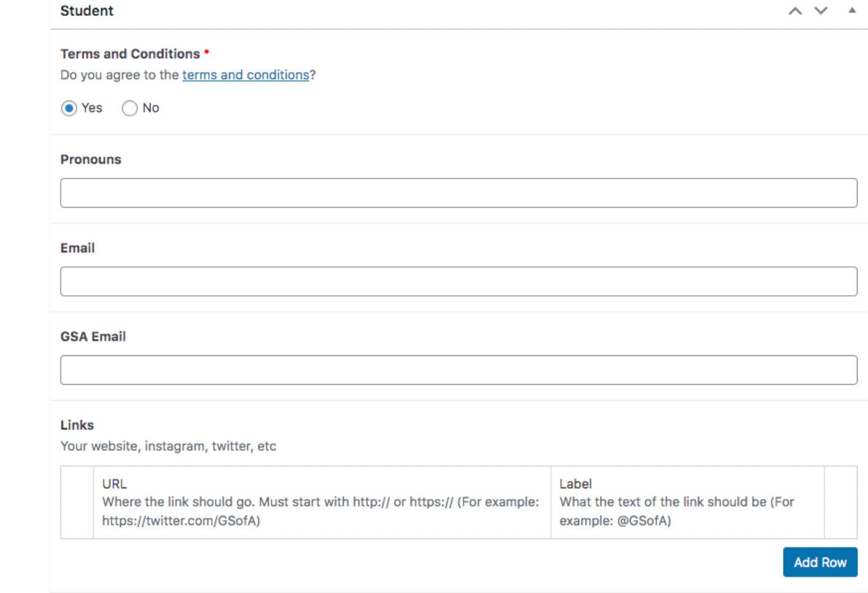Click the URL column header in the Links table

point(114,484)
